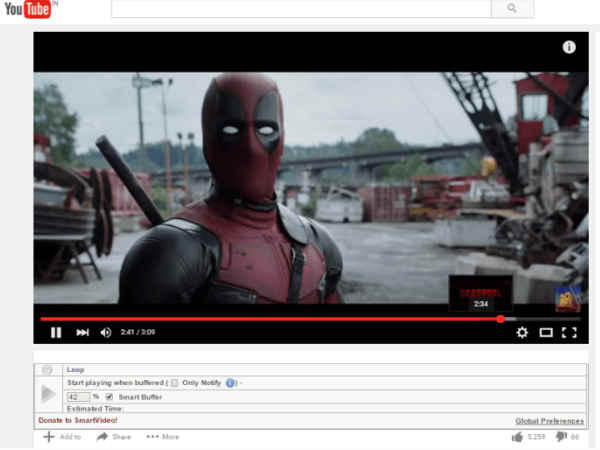The width and height of the screenshot is (600, 450).
Task: Click the SmartVideo play triangle icon
Action: (x=48, y=394)
